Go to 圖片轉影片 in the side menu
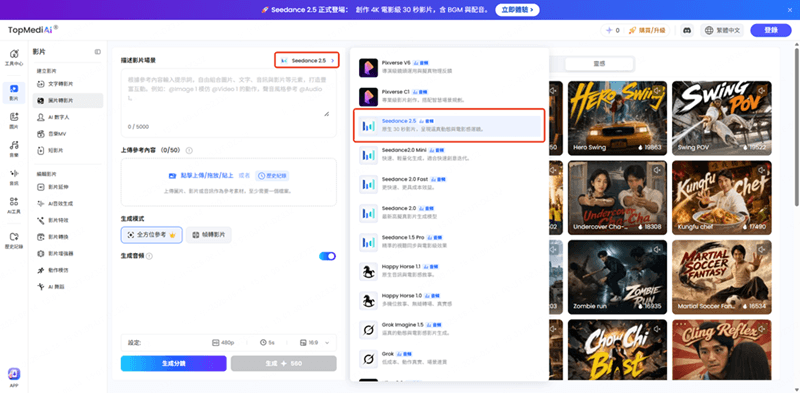 click(68, 101)
